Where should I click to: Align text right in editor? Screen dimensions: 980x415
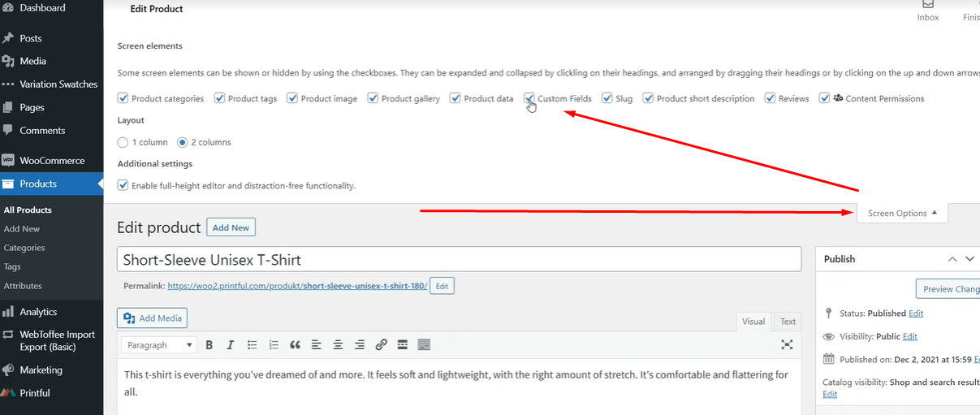[x=360, y=345]
